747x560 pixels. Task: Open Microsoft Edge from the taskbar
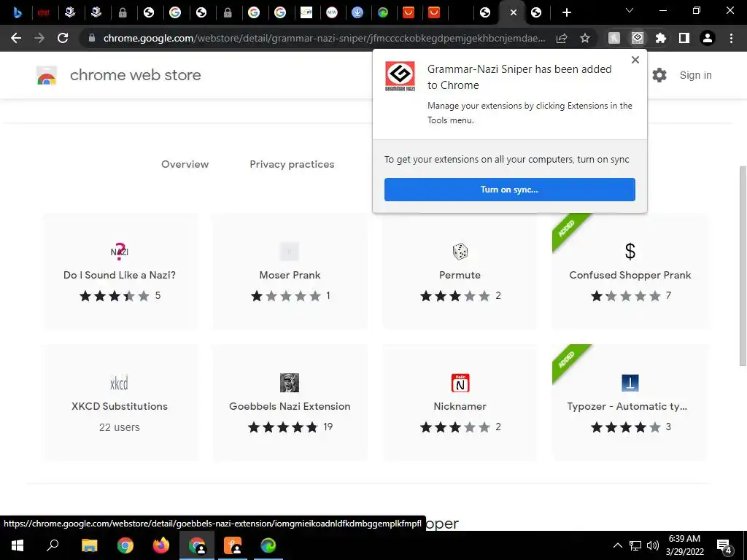click(268, 545)
